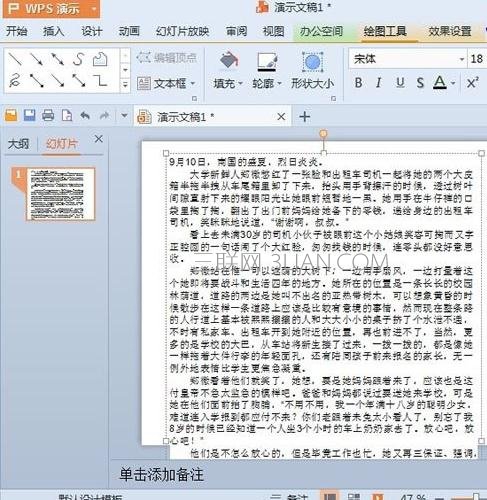
Task: Click the 编辑顶点 edit vertices button
Action: coord(167,58)
